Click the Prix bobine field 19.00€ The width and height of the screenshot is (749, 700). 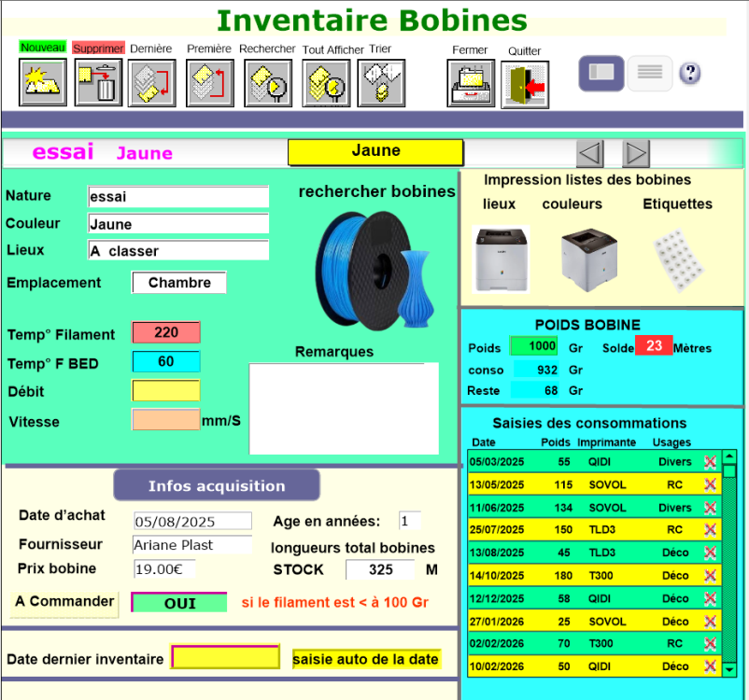tap(164, 568)
